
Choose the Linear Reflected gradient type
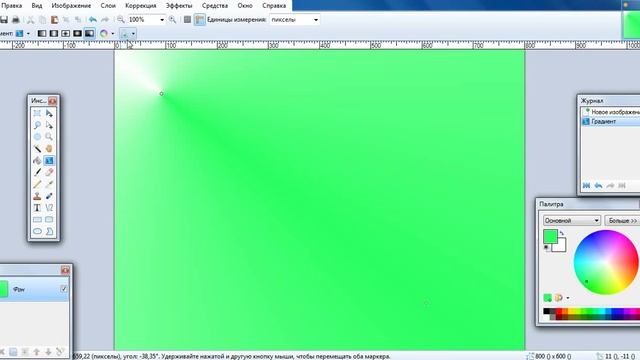coord(53,33)
